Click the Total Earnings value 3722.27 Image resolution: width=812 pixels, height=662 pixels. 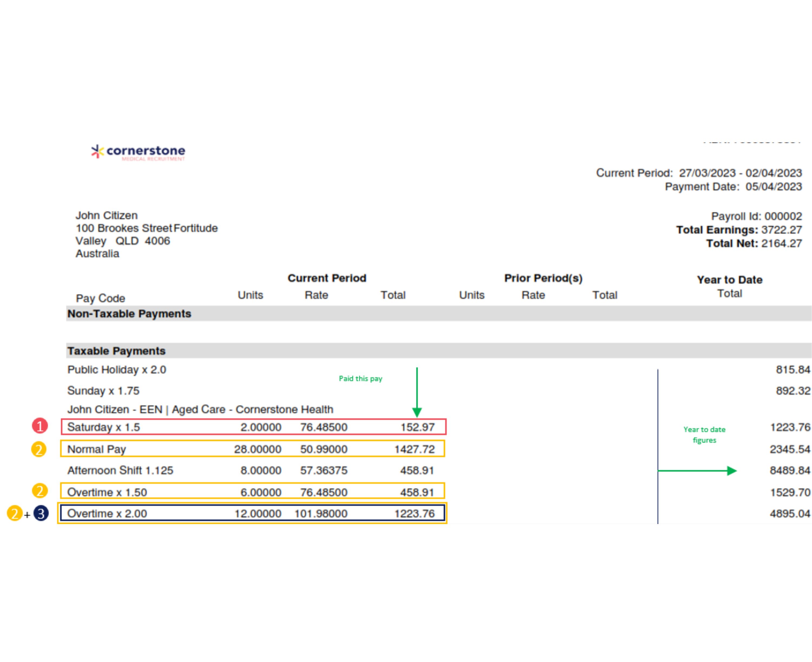(781, 230)
